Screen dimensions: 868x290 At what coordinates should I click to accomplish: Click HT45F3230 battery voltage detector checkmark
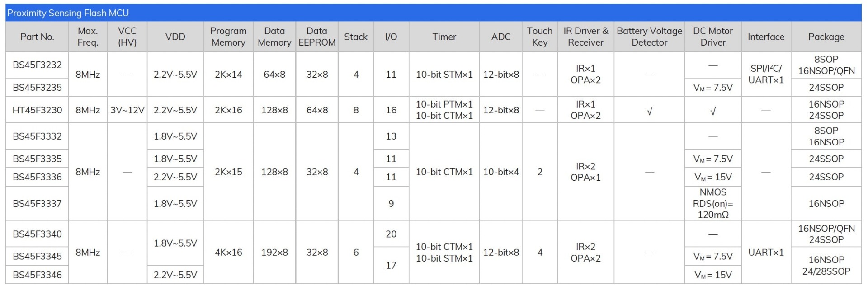point(649,111)
